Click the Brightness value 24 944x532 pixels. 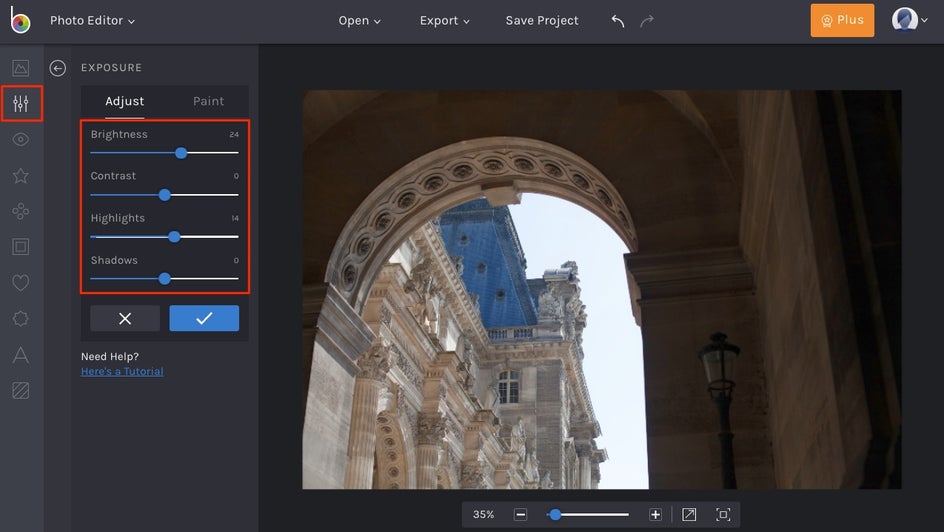tap(234, 135)
